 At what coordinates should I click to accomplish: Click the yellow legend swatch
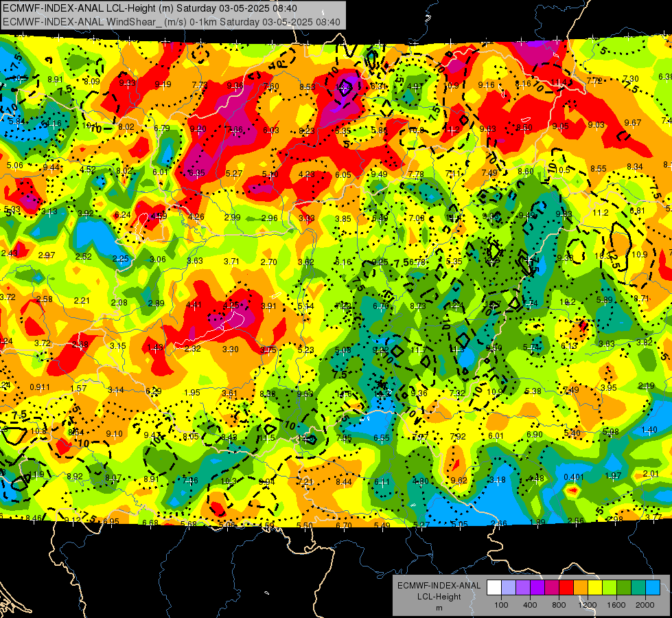coord(595,588)
